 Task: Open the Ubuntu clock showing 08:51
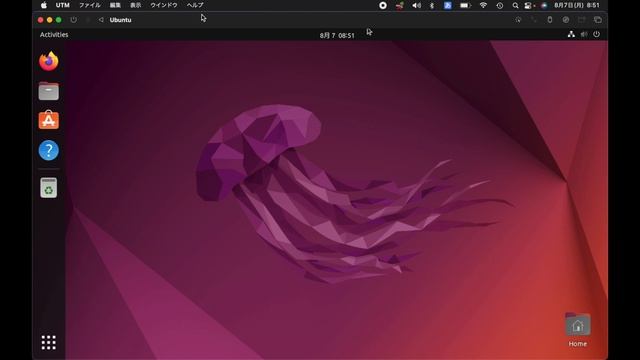[x=337, y=36]
